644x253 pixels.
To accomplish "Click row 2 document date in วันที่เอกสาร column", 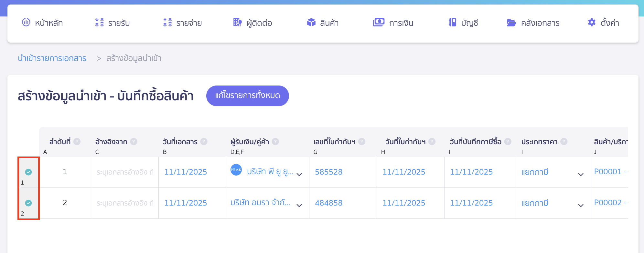I will [x=186, y=203].
